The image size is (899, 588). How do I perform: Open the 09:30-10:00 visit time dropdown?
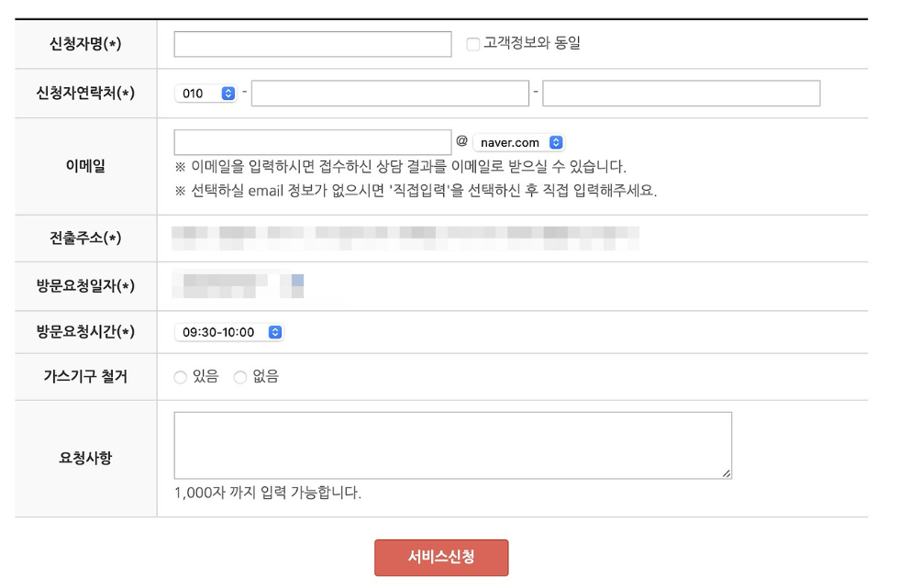coord(228,332)
